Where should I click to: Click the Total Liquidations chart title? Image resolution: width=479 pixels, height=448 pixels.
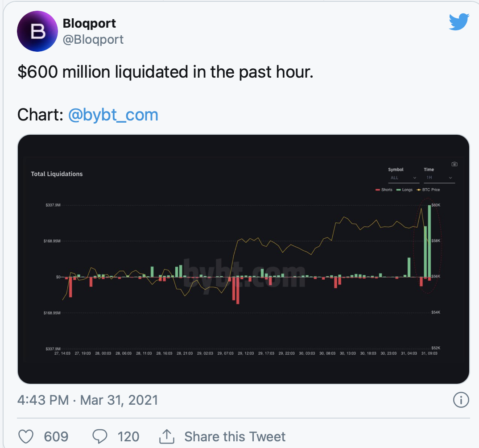click(x=57, y=174)
